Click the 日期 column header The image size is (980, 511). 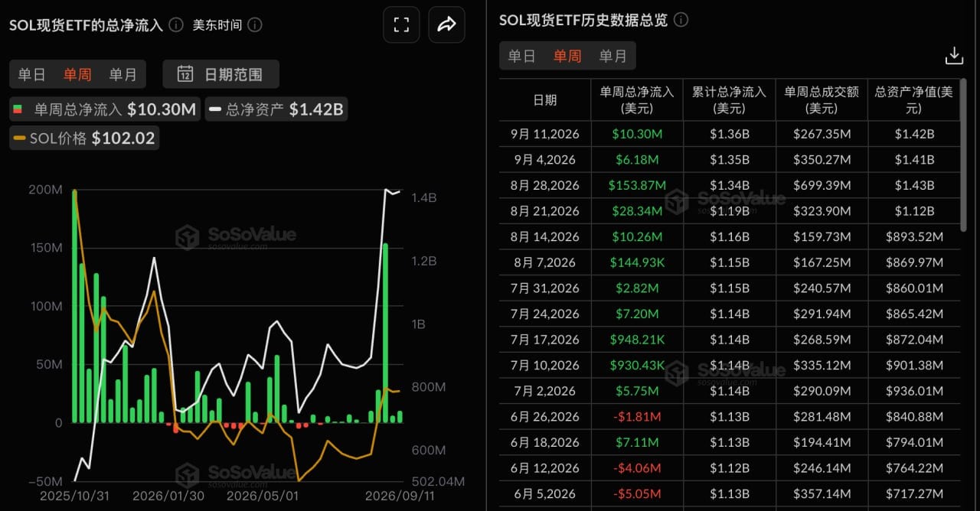tap(545, 100)
